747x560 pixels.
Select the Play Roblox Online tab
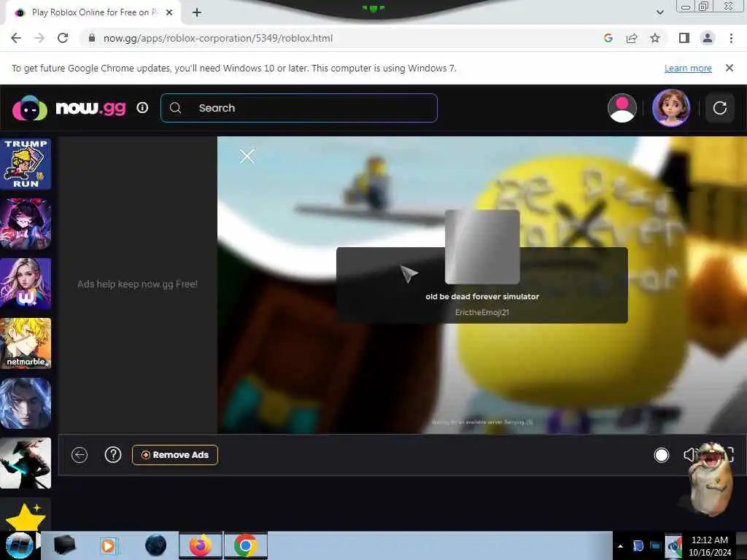[x=93, y=12]
